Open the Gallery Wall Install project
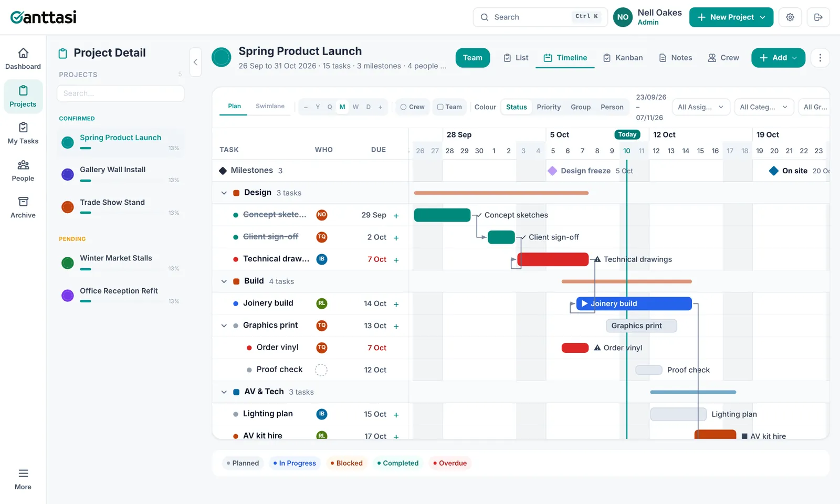Screen dimensions: 840x504 pyautogui.click(x=121, y=174)
